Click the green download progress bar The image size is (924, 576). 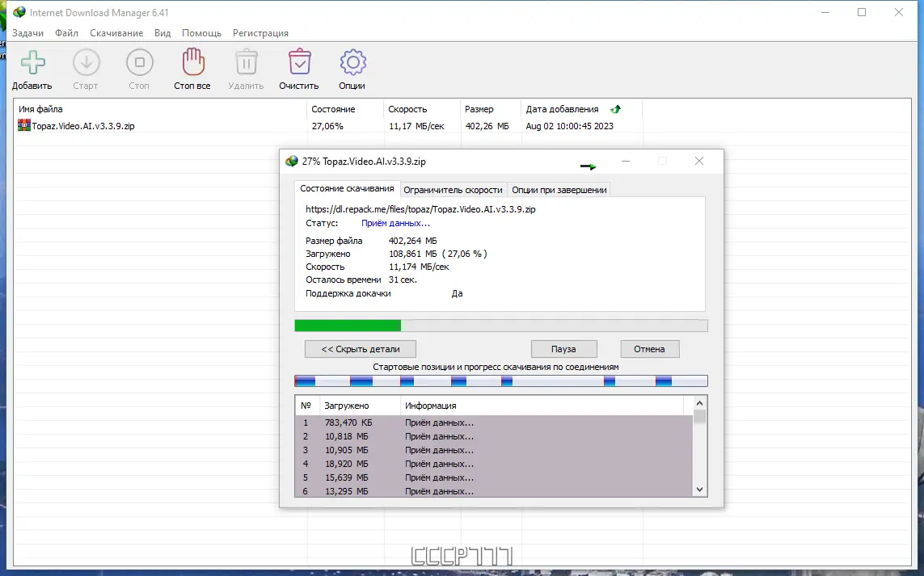501,326
